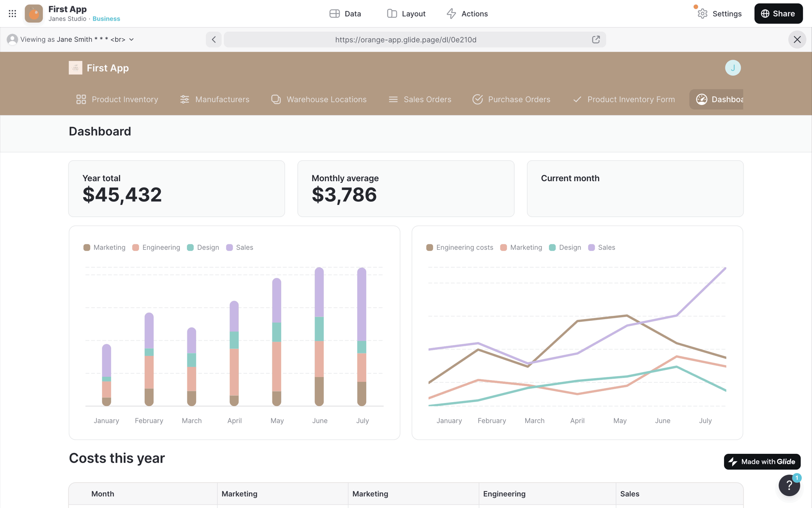Click the Monthly average $3,786 card
Image resolution: width=812 pixels, height=508 pixels.
point(406,188)
